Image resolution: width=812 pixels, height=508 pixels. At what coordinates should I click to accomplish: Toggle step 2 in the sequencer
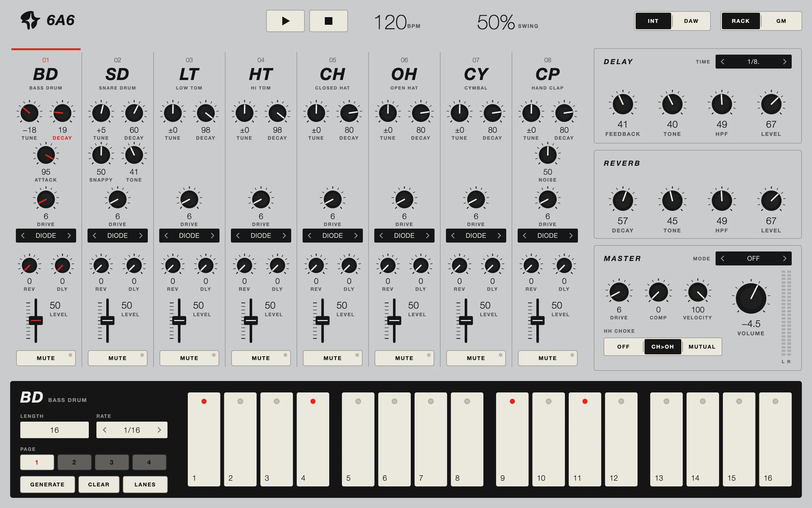pos(240,439)
